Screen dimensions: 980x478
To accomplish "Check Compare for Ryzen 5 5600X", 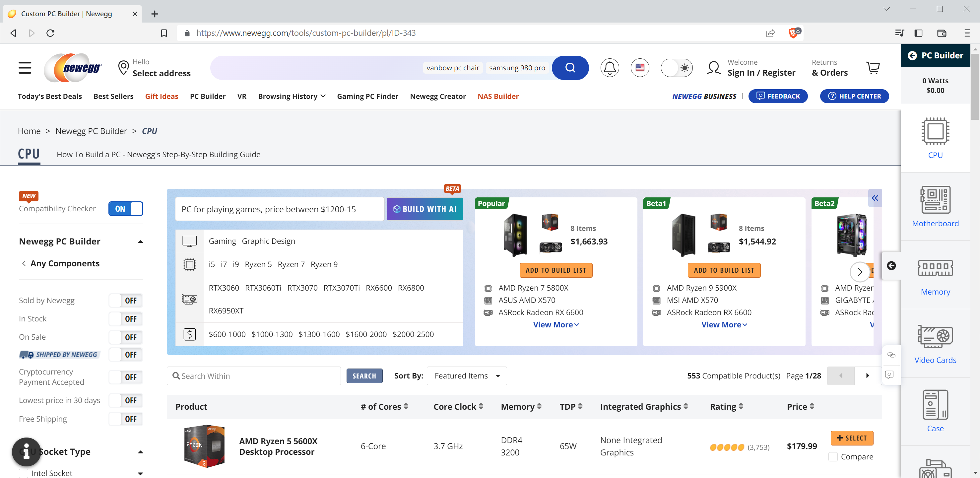I will click(x=833, y=457).
